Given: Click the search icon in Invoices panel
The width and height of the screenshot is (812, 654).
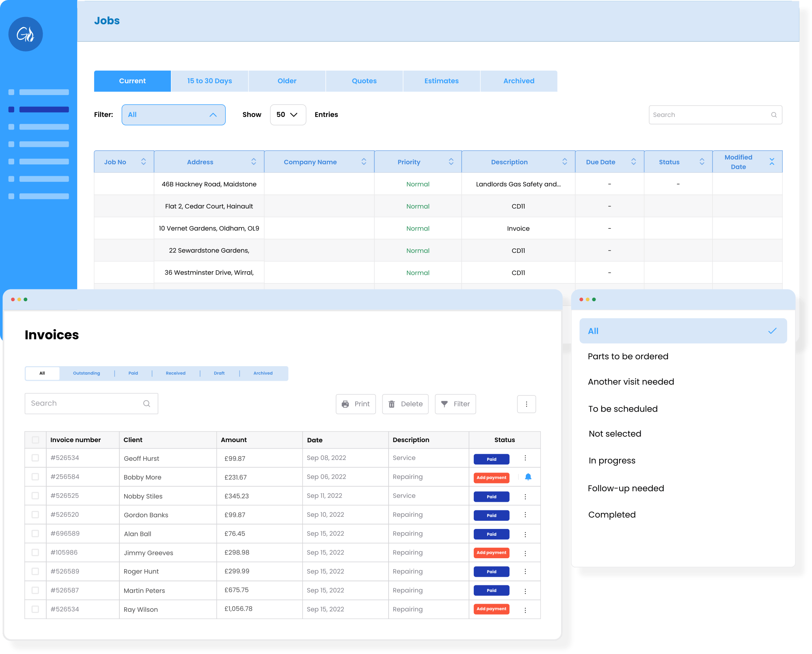Looking at the screenshot, I should pyautogui.click(x=147, y=403).
